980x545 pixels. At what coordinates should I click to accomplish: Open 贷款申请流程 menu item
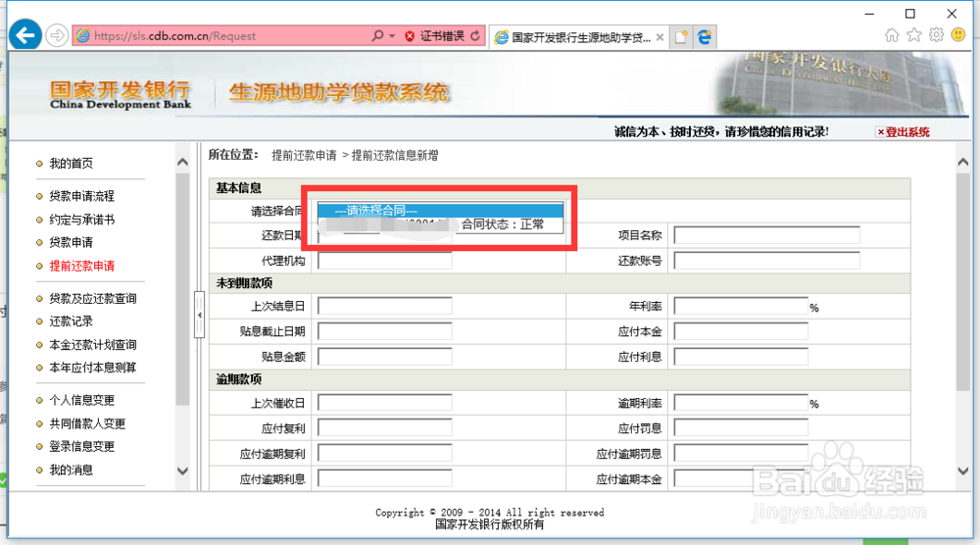[82, 196]
